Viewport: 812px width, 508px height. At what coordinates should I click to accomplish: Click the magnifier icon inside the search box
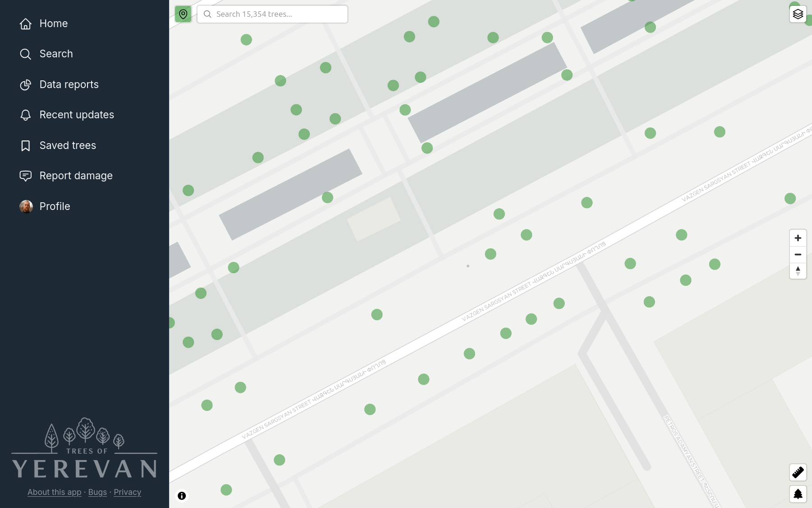pos(208,14)
